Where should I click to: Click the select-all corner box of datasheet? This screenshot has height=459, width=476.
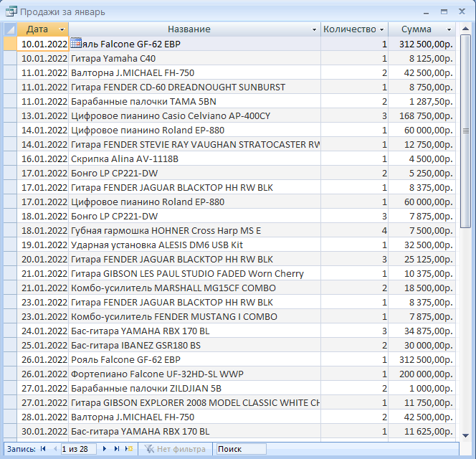[10, 29]
